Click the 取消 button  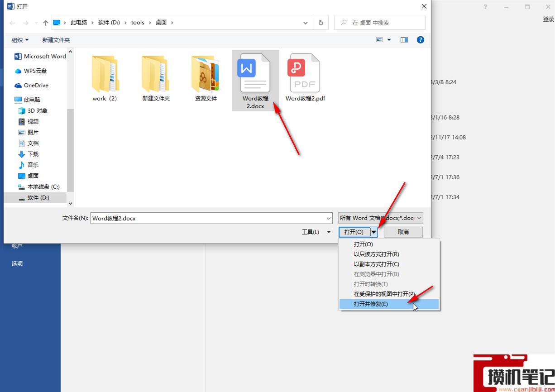click(403, 232)
